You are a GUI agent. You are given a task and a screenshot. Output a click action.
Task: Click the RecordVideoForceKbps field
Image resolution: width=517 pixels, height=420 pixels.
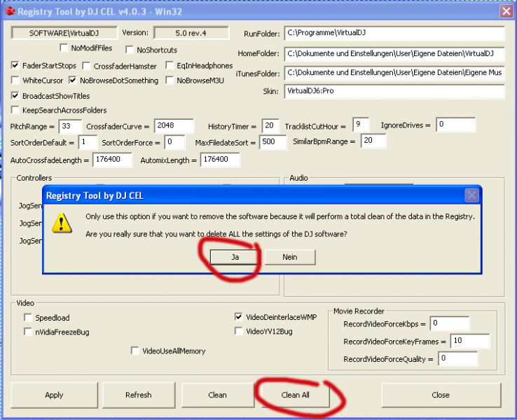coord(450,323)
